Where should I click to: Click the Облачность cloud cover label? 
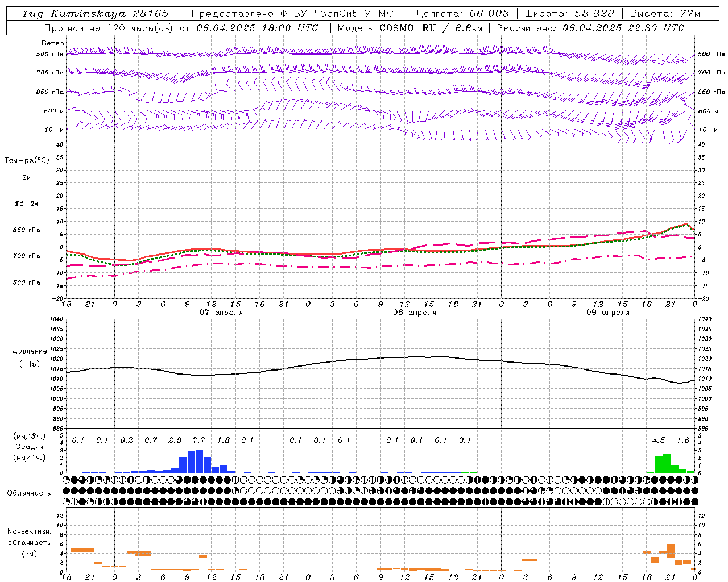tap(29, 493)
